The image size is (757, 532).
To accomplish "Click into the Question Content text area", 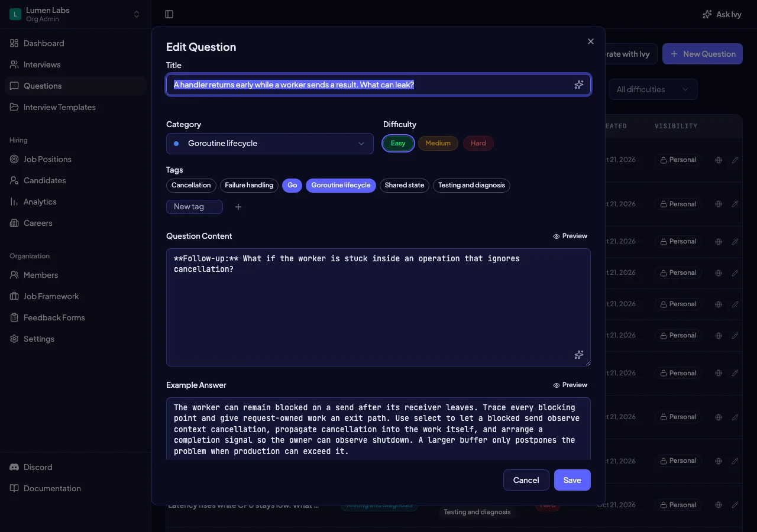I will coord(378,307).
